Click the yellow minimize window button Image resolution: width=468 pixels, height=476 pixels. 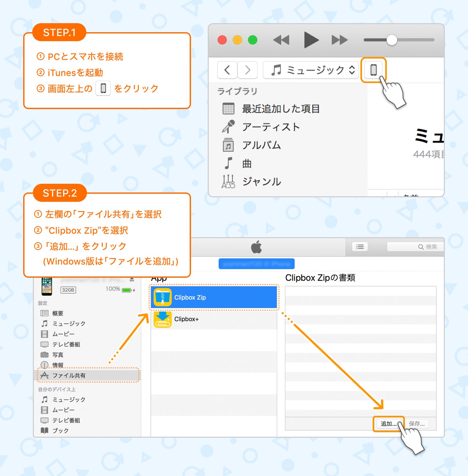(237, 40)
